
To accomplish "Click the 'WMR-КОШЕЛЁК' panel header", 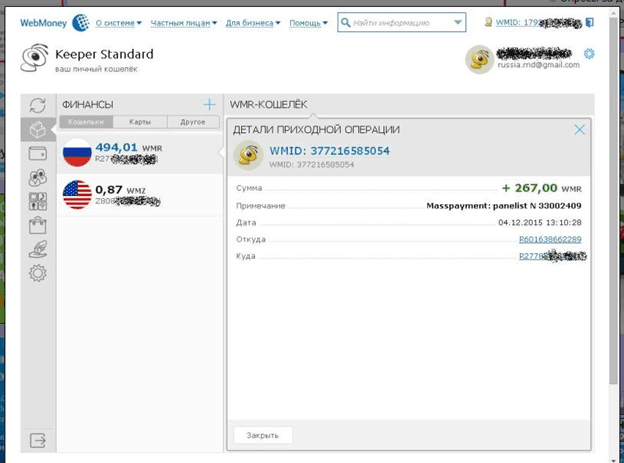I will [x=268, y=105].
